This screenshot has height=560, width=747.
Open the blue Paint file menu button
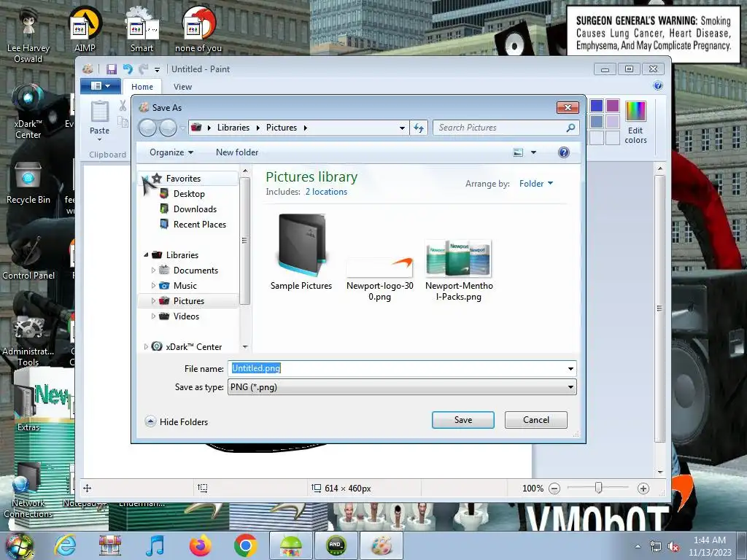tap(100, 86)
